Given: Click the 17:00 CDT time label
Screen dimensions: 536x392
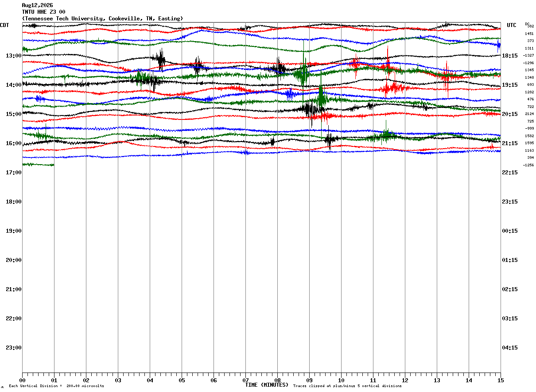Looking at the screenshot, I should [14, 173].
